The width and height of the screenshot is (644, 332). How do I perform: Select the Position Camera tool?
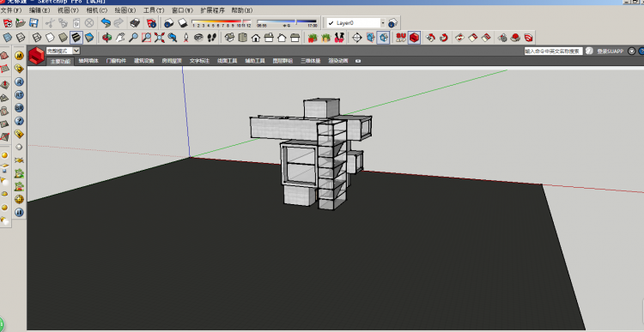point(185,38)
